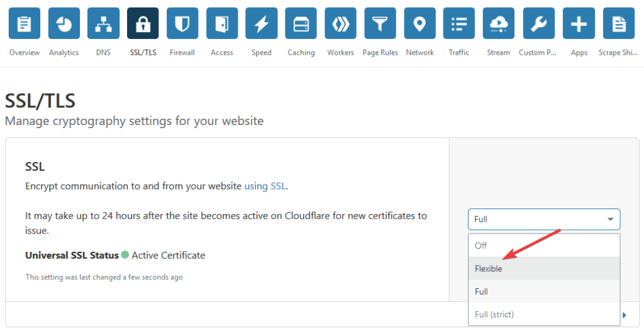Follow the 'using SSL' link
Viewport: 644px width, 331px height.
point(265,186)
